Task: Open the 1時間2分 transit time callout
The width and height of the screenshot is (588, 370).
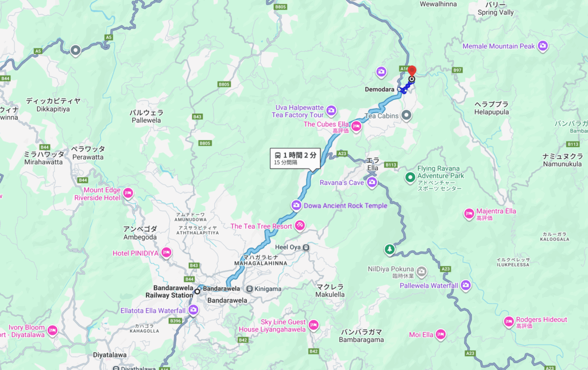Action: click(295, 159)
